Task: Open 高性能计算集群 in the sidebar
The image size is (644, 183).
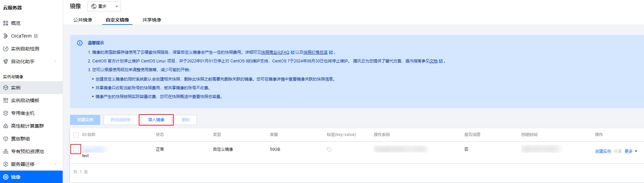Action: pyautogui.click(x=31, y=126)
